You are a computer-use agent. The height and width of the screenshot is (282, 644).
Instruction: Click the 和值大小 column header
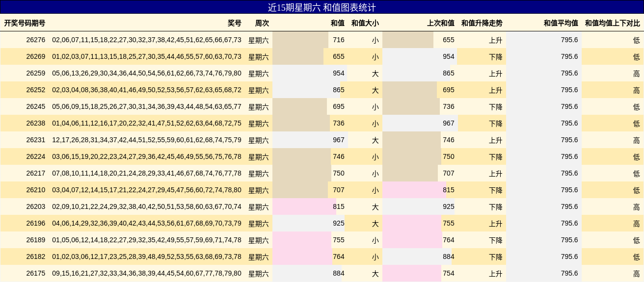(x=365, y=23)
